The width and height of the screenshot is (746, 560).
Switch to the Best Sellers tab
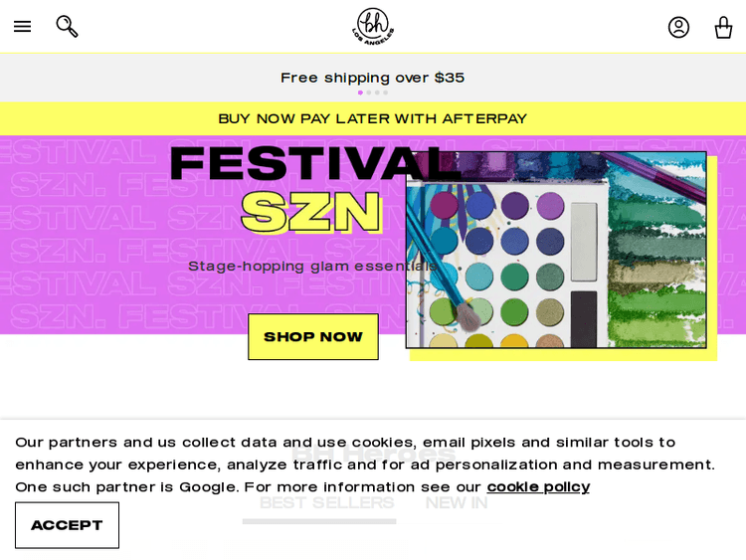(x=326, y=503)
